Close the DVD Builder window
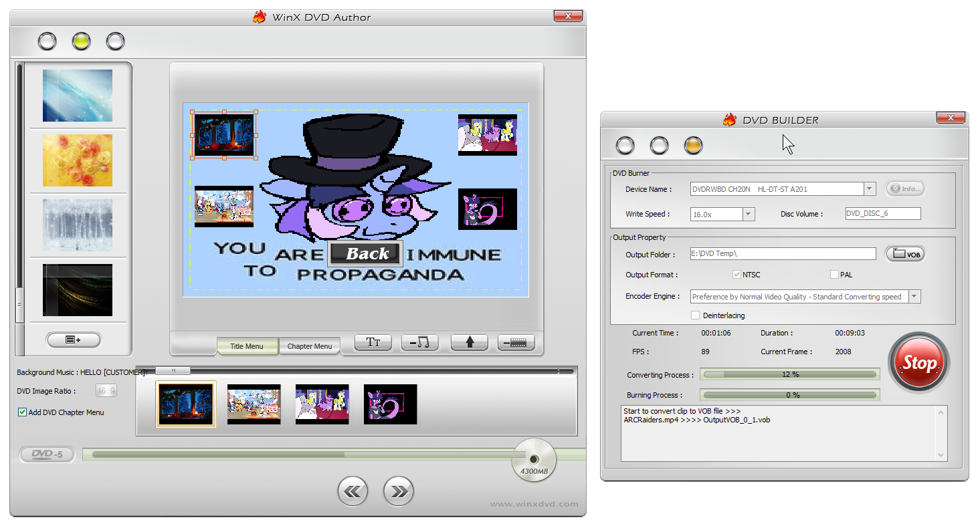980x526 pixels. point(950,118)
